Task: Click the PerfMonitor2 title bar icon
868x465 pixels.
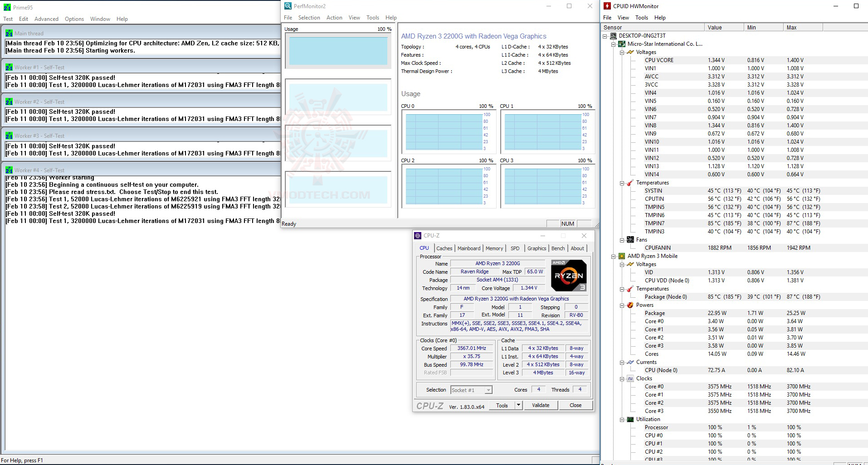Action: pyautogui.click(x=288, y=6)
